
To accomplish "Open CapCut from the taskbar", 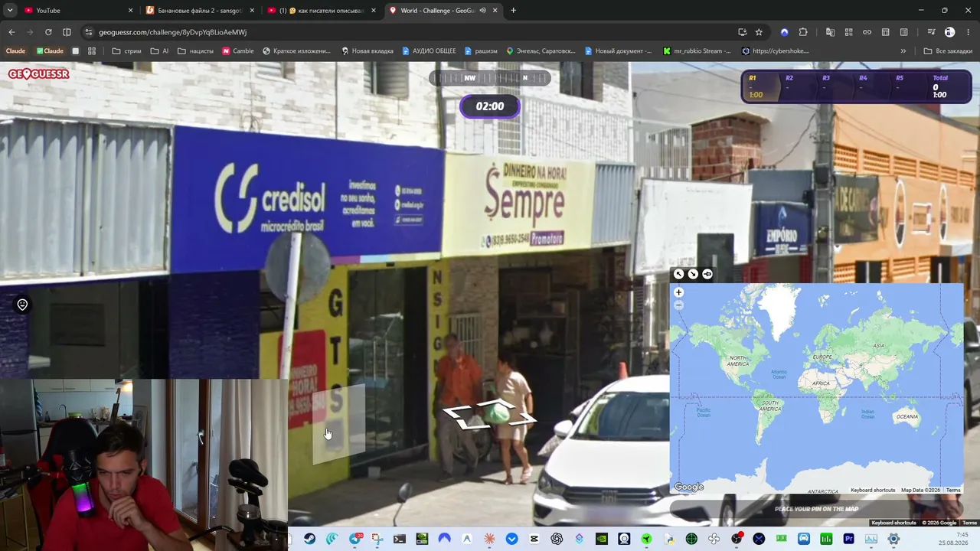I will tap(534, 539).
